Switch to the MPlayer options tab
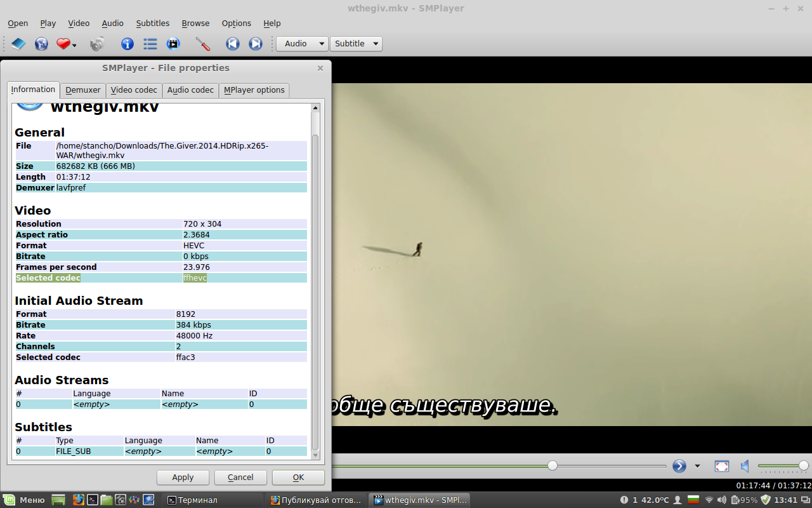The height and width of the screenshot is (508, 812). pyautogui.click(x=254, y=90)
